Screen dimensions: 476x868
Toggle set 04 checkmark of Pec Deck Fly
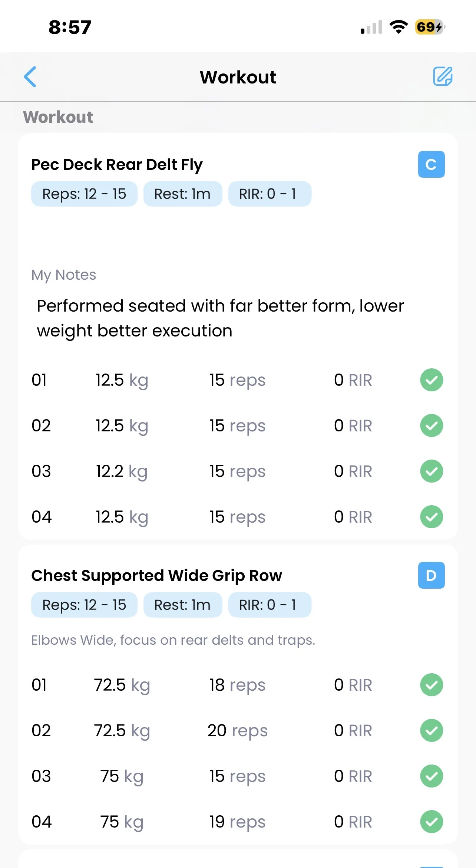(432, 517)
